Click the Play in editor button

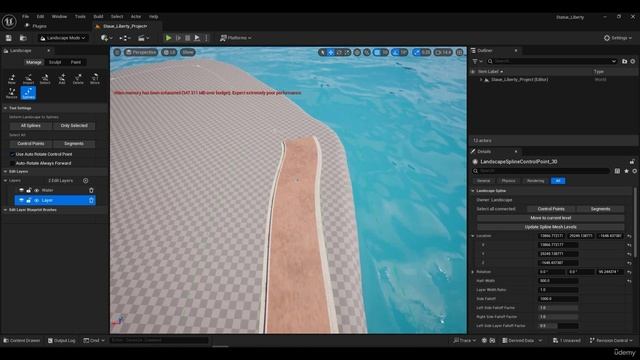tap(168, 38)
